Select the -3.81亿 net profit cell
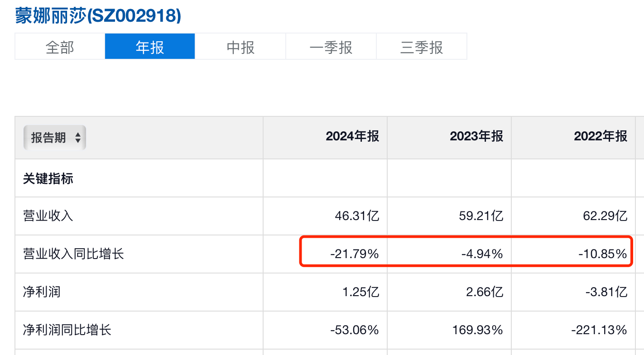 coord(607,292)
